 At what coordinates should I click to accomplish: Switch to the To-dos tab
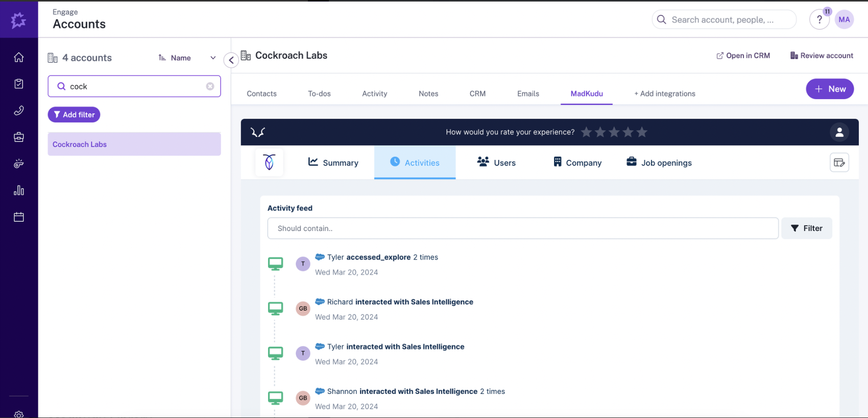[319, 94]
